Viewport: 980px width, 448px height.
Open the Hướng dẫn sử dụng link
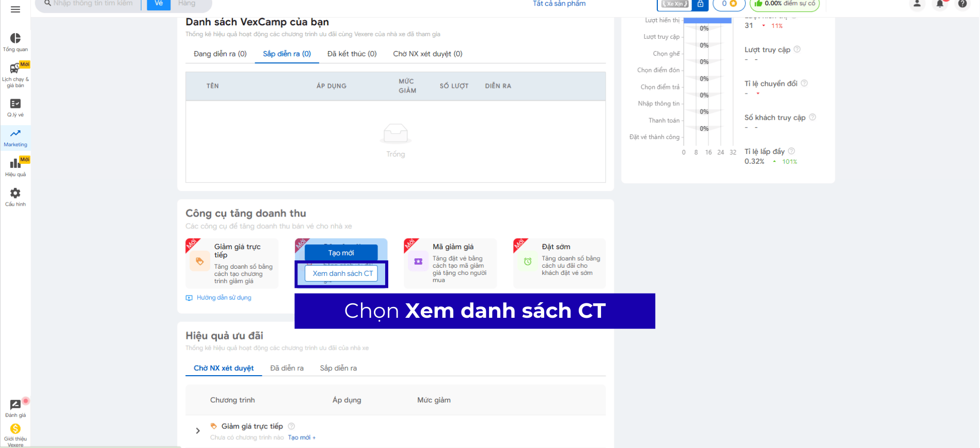click(224, 298)
